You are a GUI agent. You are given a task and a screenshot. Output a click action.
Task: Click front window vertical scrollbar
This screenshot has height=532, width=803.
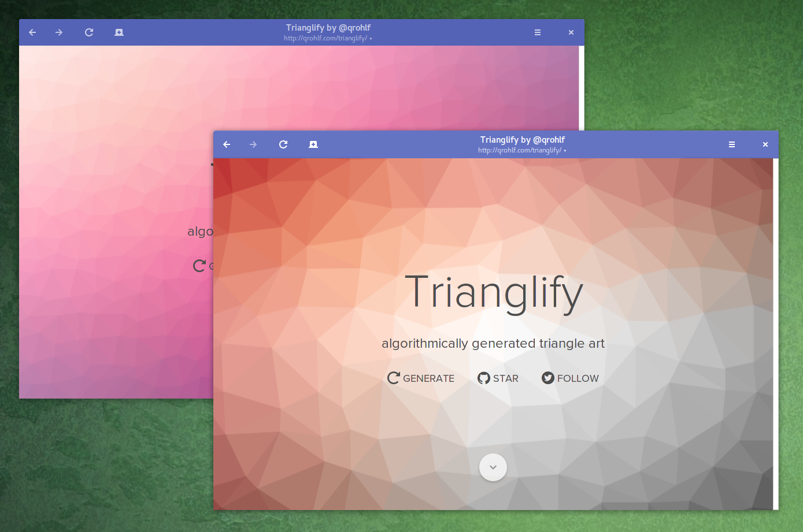776,334
